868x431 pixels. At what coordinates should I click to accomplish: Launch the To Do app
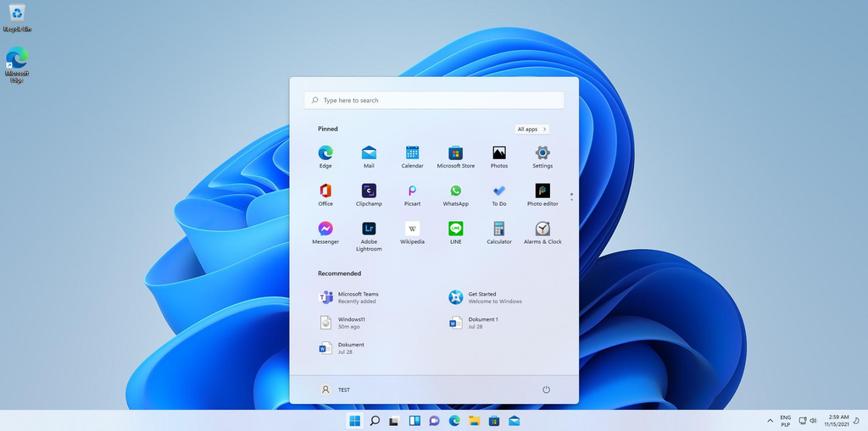(498, 196)
